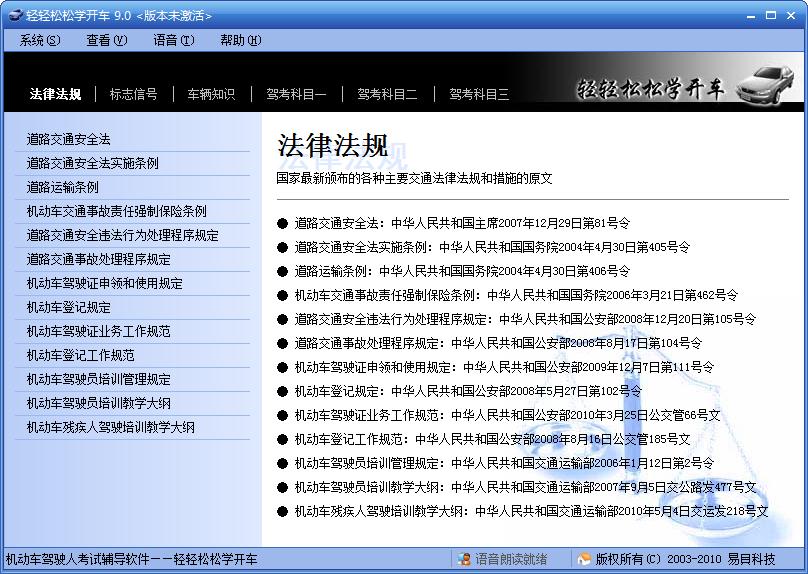Open the 帮助(H) menu
808x574 pixels.
point(241,40)
